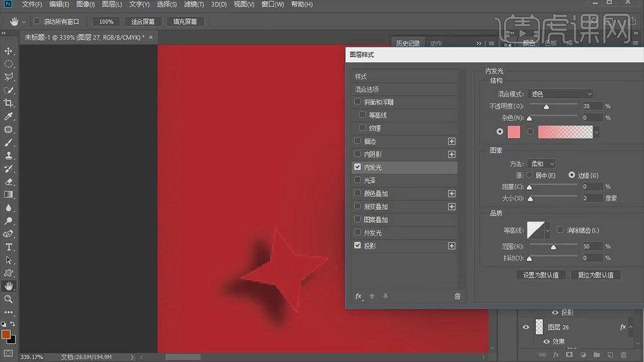This screenshot has height=362, width=644.
Task: Click the pink inner glow color swatch
Action: [514, 132]
